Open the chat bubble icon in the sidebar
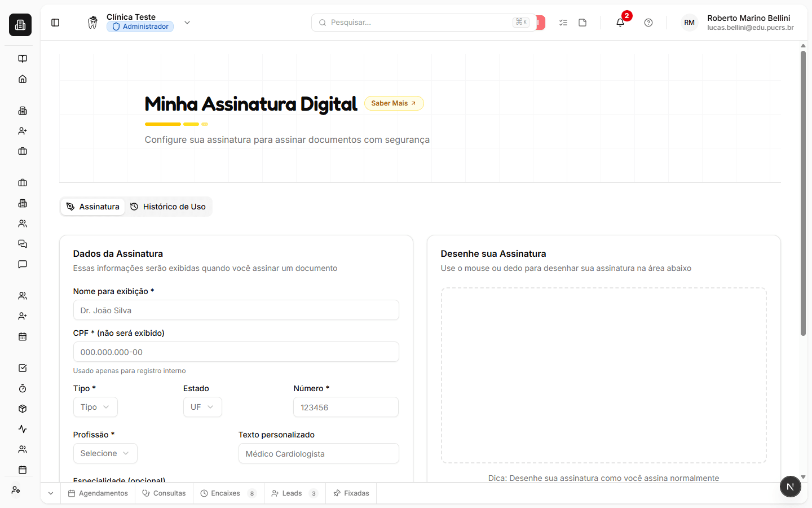812x508 pixels. pos(22,264)
